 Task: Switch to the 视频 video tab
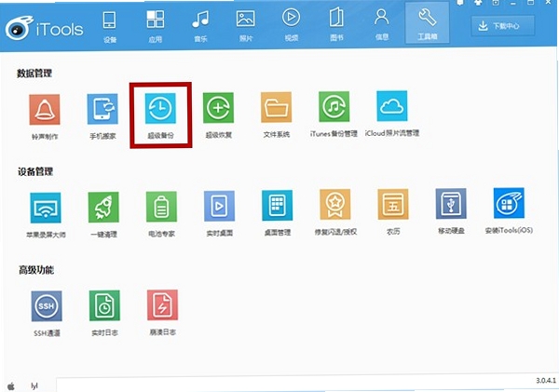[x=292, y=25]
